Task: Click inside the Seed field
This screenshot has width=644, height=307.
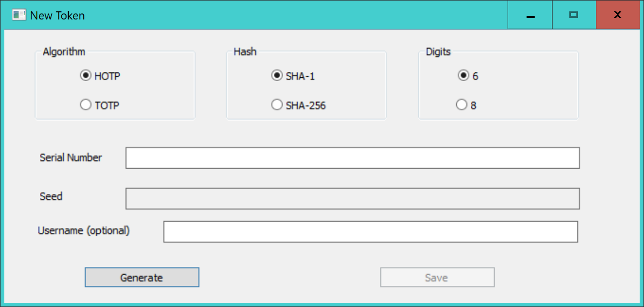Action: point(352,198)
